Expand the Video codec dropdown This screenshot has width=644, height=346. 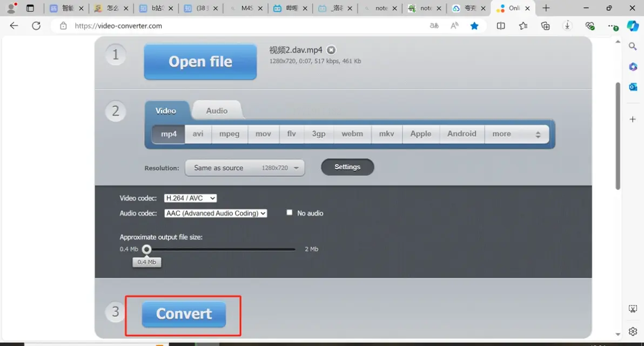coord(190,198)
